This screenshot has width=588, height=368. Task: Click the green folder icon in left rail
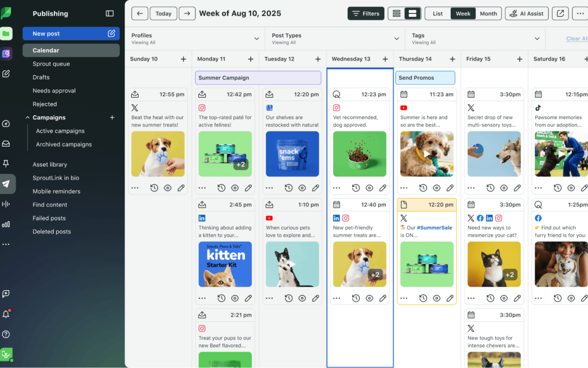click(x=6, y=33)
